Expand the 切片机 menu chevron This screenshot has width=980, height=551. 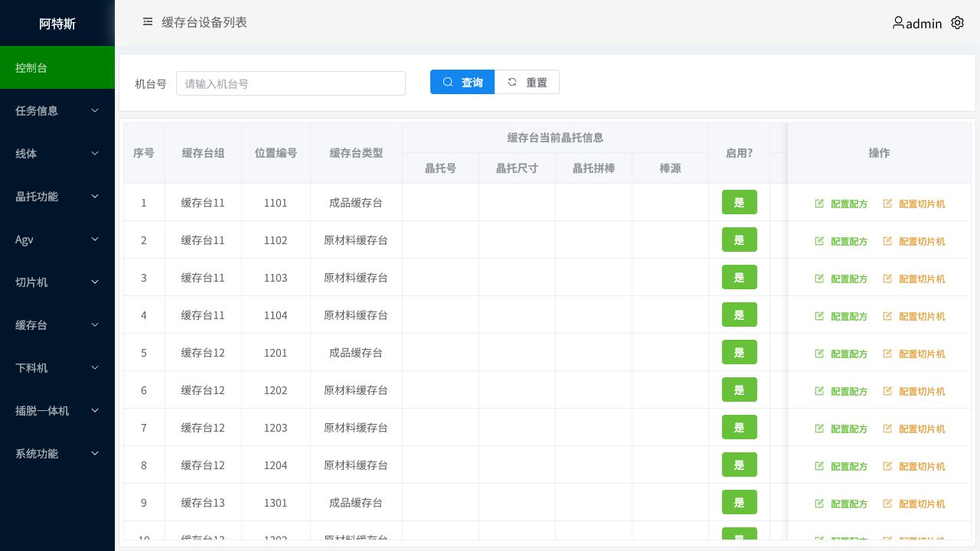coord(95,282)
